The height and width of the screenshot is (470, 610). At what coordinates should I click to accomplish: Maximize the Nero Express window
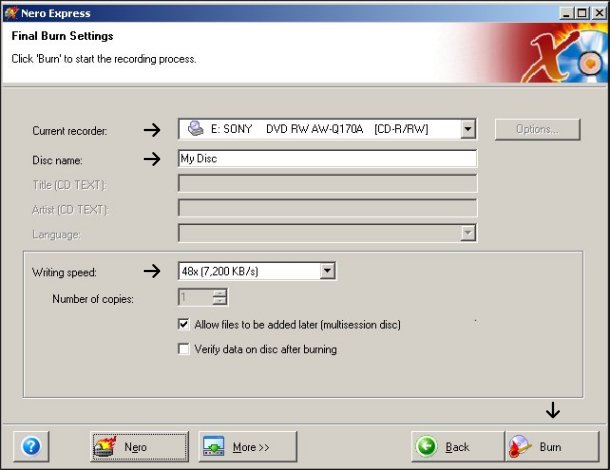582,13
